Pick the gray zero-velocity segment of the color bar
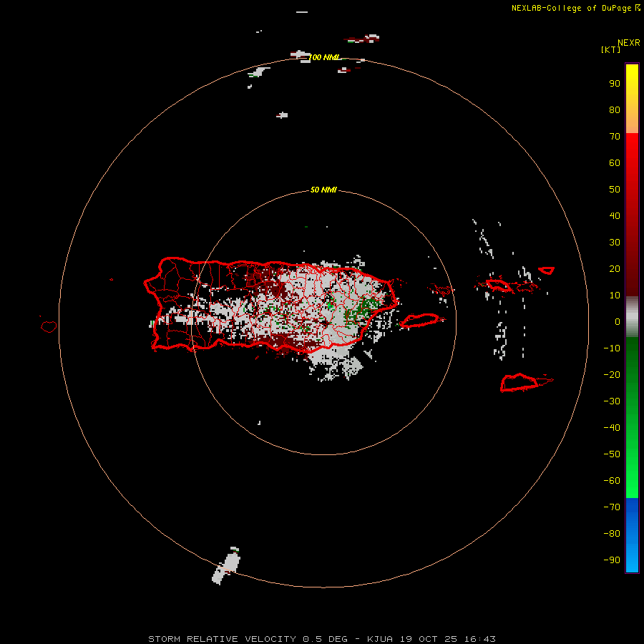The height and width of the screenshot is (644, 644). coord(632,317)
